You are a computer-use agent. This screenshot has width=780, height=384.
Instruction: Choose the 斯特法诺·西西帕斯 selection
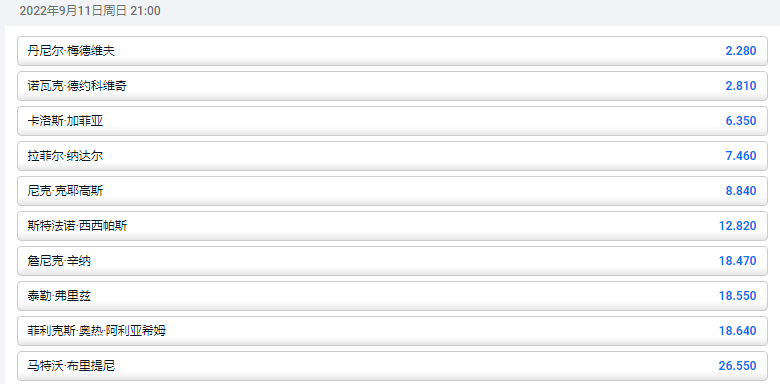coord(392,226)
